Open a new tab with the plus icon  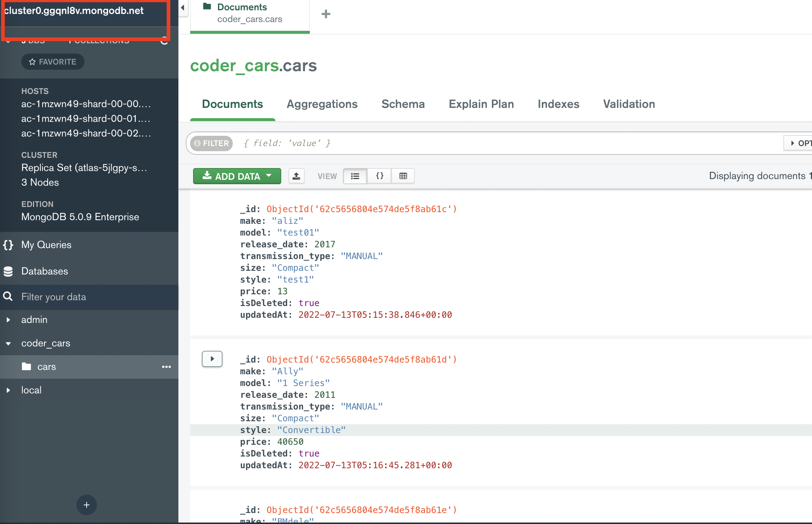(x=326, y=14)
